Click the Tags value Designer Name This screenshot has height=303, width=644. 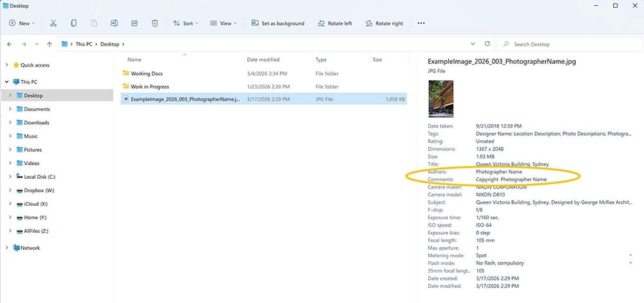click(x=553, y=134)
